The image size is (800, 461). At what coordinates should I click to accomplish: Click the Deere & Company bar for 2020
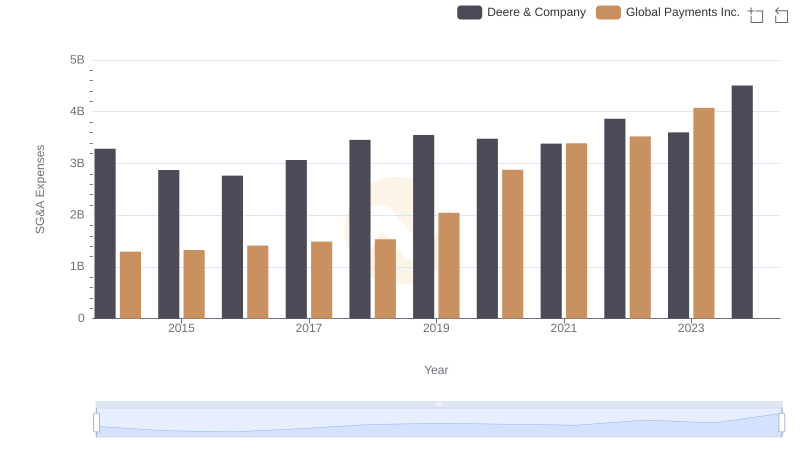pos(487,228)
